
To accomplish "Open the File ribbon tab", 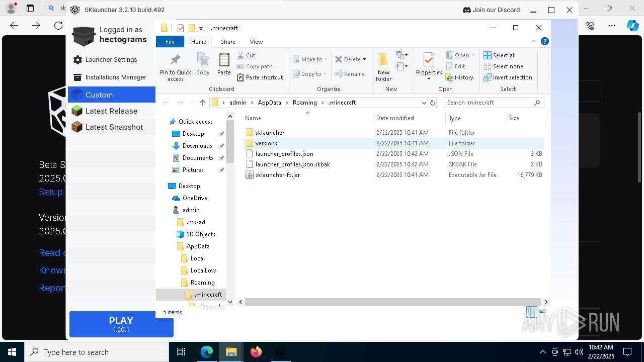I will (170, 42).
